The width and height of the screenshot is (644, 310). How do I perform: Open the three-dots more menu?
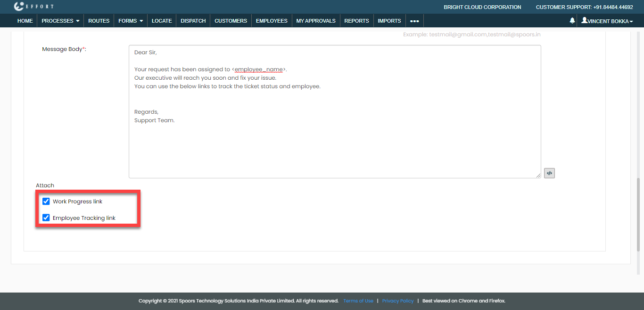click(x=414, y=21)
